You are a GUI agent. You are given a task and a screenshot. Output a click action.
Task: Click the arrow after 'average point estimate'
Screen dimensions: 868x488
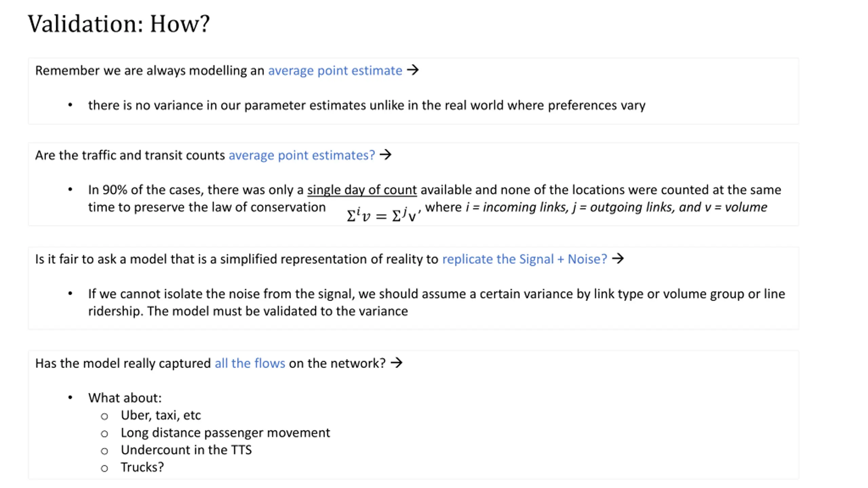pos(413,70)
